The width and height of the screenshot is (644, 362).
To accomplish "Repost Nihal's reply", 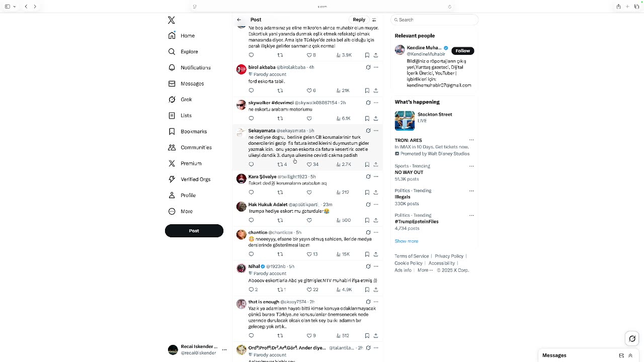I will tap(282, 290).
